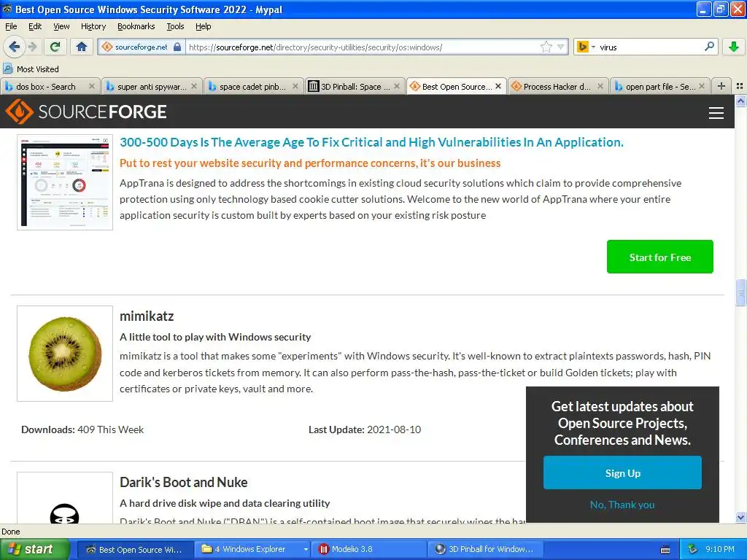Close the 'Process Hacker d...' tab

point(600,86)
